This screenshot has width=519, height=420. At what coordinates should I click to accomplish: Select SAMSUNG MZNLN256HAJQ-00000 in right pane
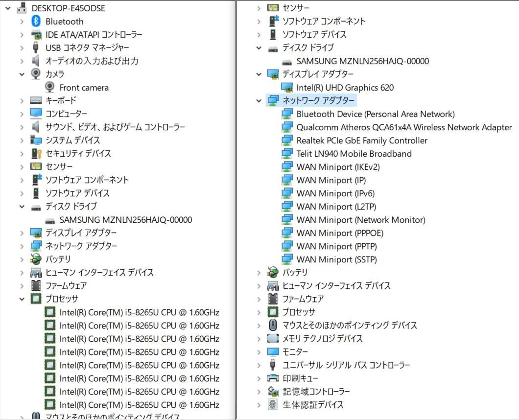[362, 61]
